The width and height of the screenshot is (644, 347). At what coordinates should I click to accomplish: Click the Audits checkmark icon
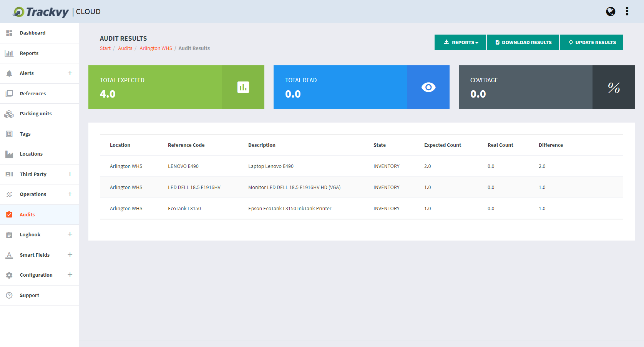9,214
